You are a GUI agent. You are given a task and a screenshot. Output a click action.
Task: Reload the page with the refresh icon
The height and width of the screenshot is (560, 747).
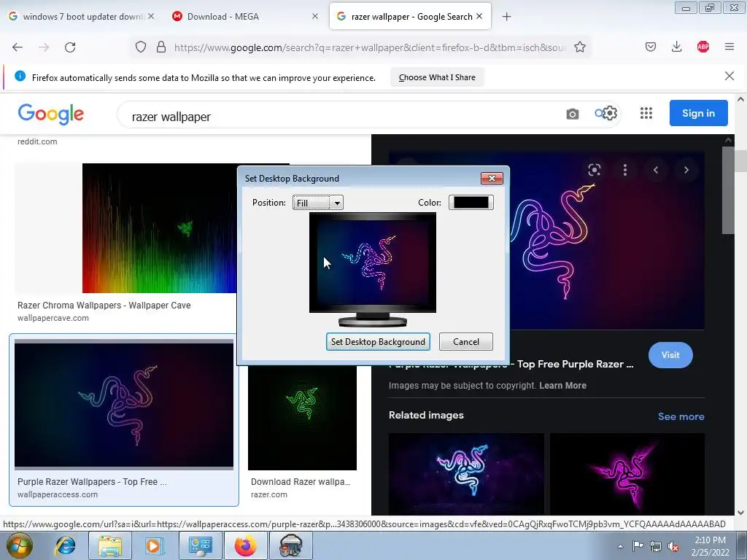[70, 47]
